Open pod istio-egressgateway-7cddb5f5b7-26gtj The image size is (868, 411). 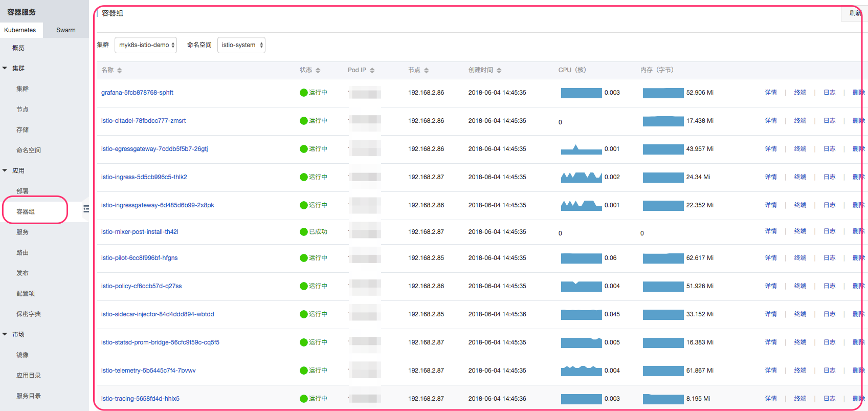point(154,149)
